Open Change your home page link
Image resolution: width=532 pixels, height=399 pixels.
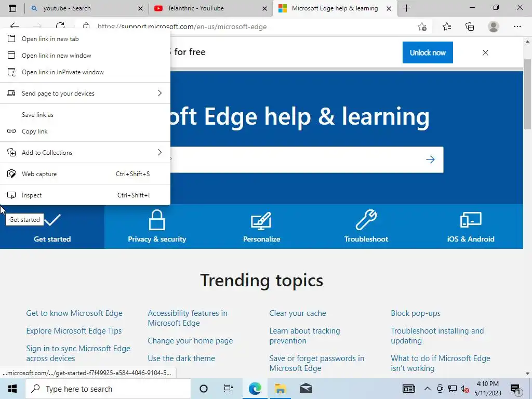tap(190, 341)
